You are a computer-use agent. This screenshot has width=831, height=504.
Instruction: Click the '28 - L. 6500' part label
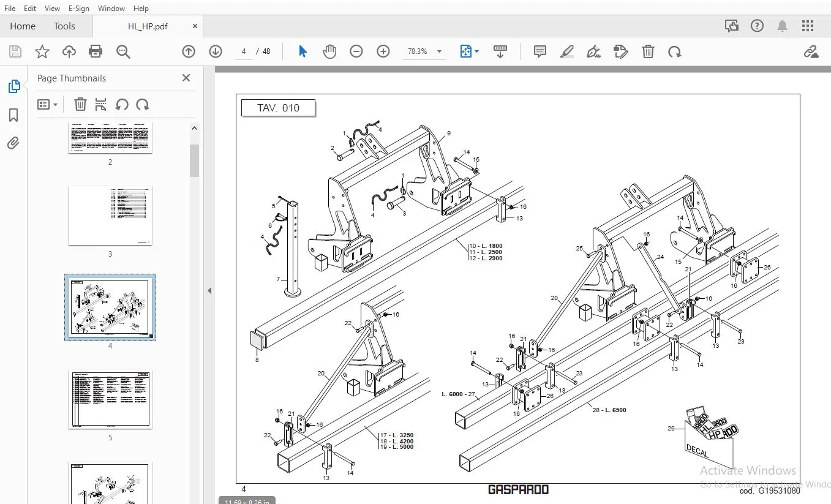609,410
